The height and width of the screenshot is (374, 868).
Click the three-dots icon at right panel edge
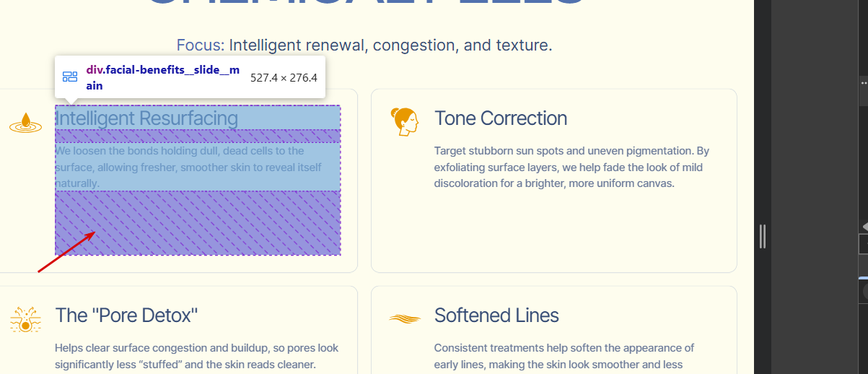[864, 84]
